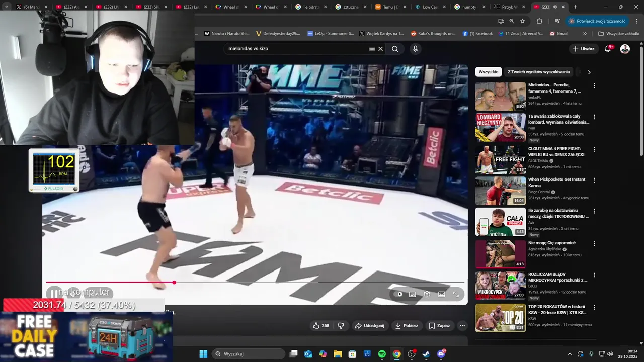This screenshot has height=362, width=644.
Task: Open When Pickpockets Get Instant Karma title
Action: click(x=557, y=183)
